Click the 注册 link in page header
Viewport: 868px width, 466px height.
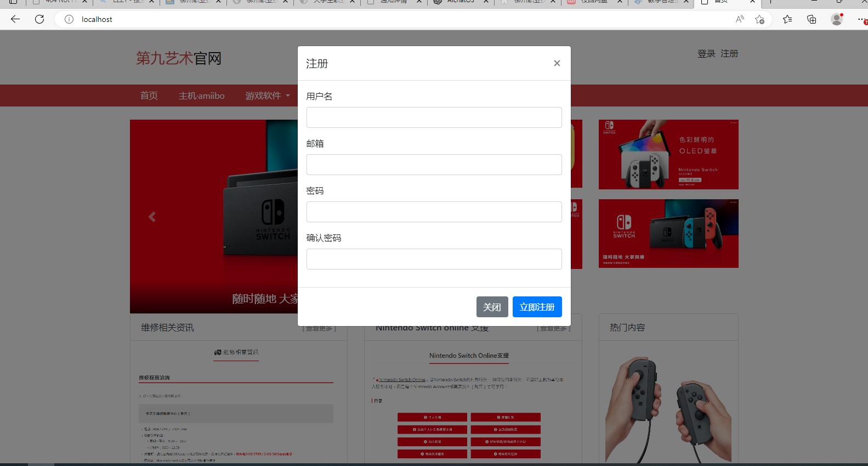click(x=729, y=54)
